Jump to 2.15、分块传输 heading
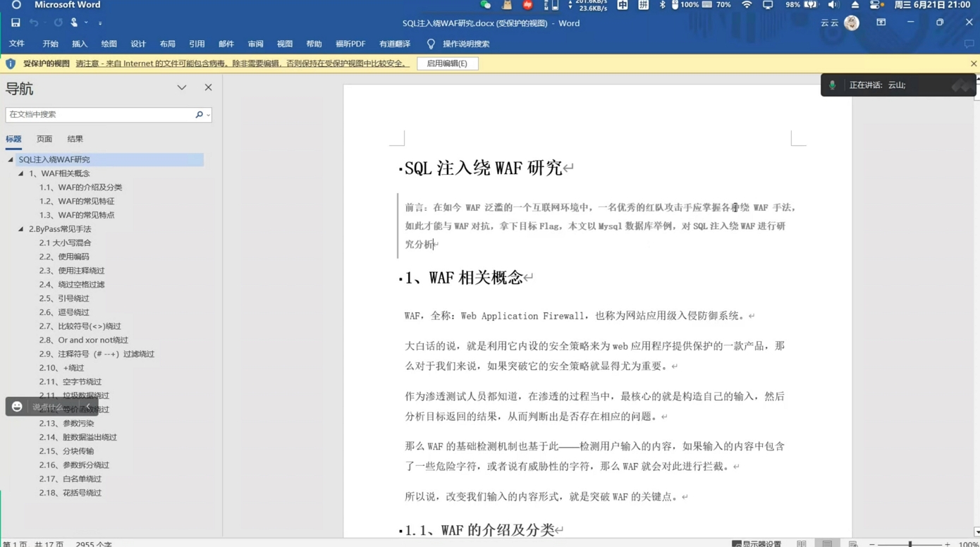Screen dimensions: 980x547 tap(66, 451)
